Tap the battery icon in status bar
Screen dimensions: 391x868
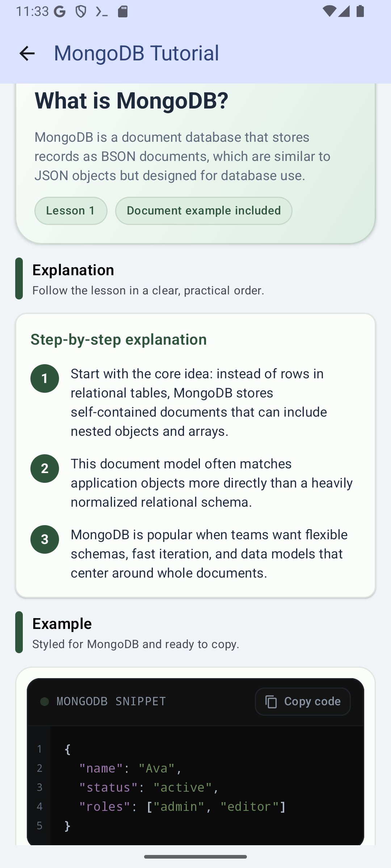click(360, 11)
